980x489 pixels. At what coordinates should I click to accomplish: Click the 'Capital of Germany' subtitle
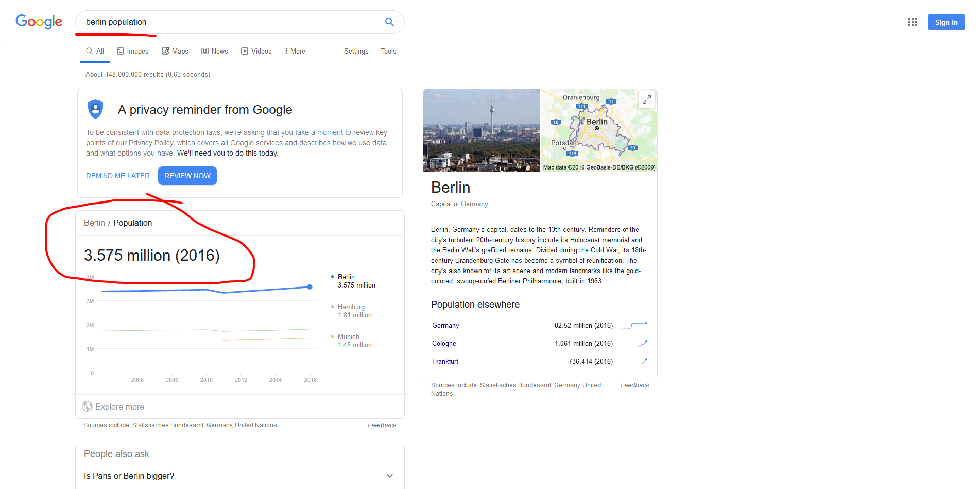[459, 204]
